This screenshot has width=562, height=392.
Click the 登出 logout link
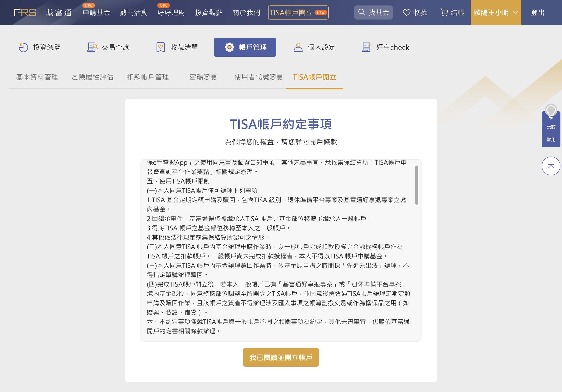point(538,12)
